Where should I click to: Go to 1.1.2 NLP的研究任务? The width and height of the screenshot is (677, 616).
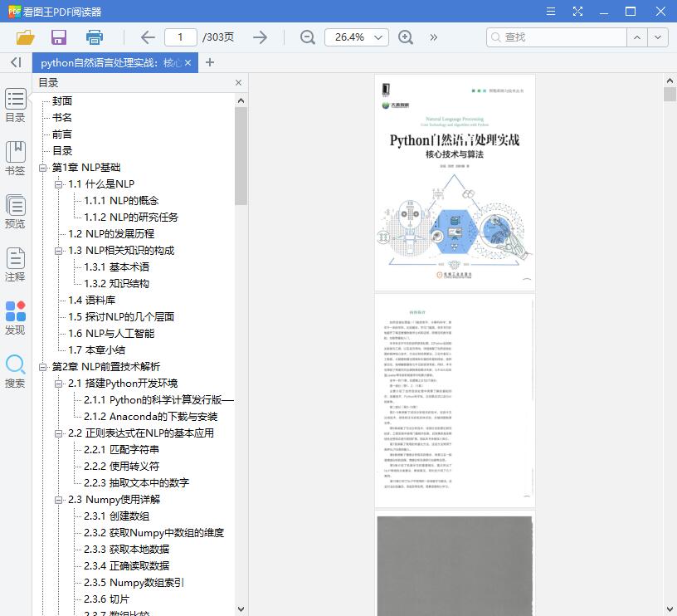pyautogui.click(x=131, y=218)
